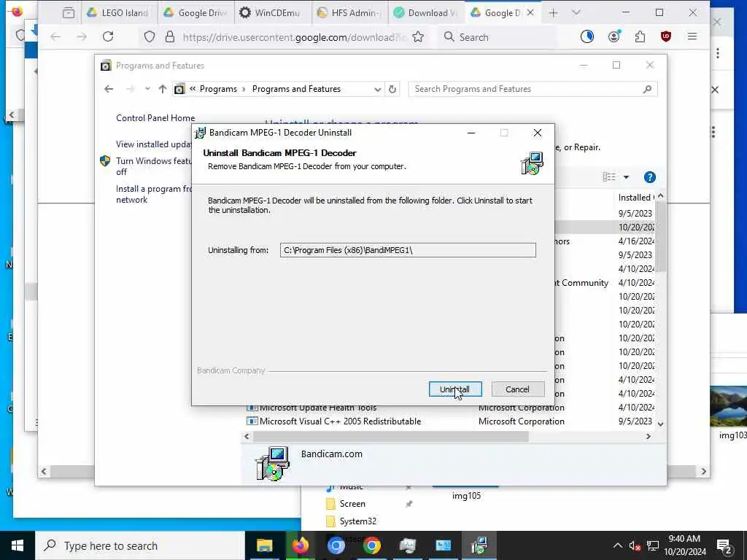747x560 pixels.
Task: Open the notification center
Action: point(724,545)
